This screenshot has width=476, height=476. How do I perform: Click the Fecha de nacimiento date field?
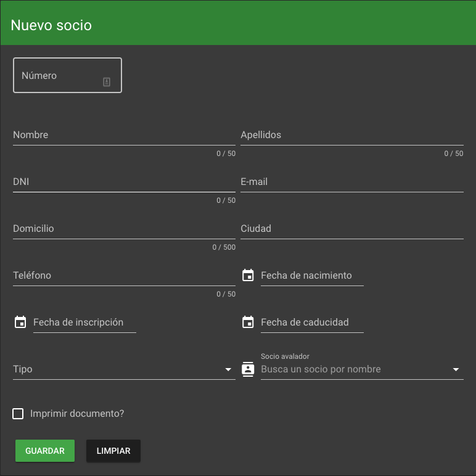[312, 276]
